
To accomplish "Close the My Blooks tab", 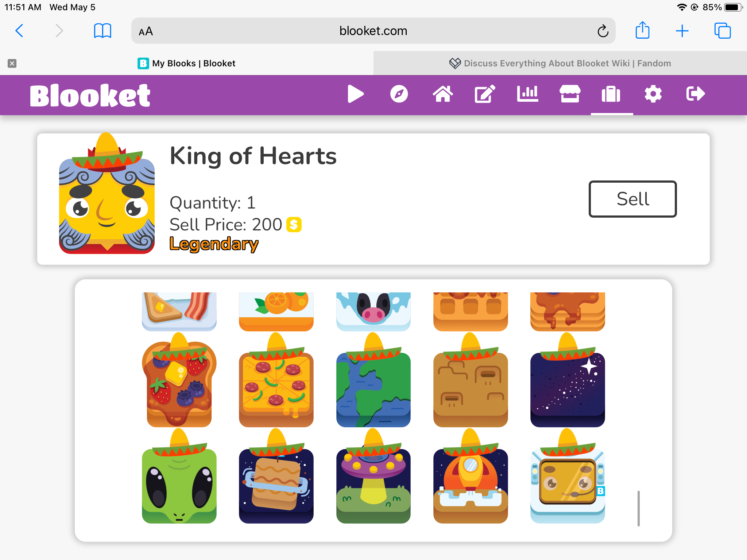I will [x=12, y=63].
